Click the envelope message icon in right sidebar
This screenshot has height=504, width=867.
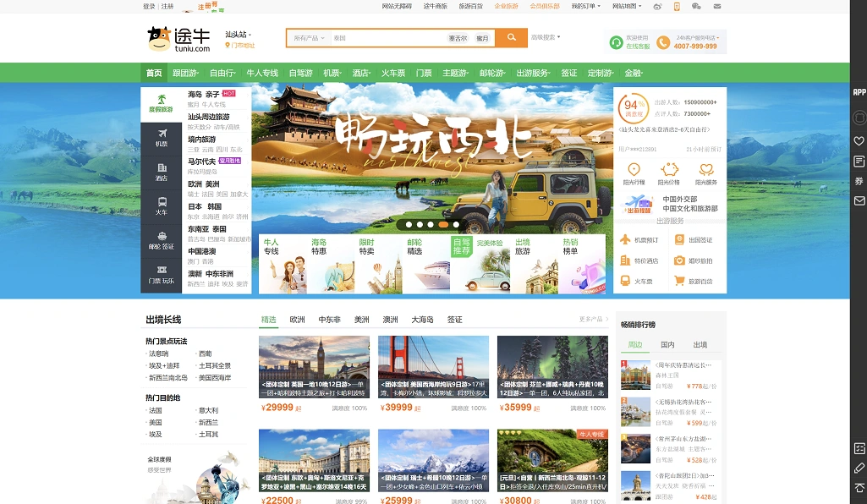(x=859, y=200)
